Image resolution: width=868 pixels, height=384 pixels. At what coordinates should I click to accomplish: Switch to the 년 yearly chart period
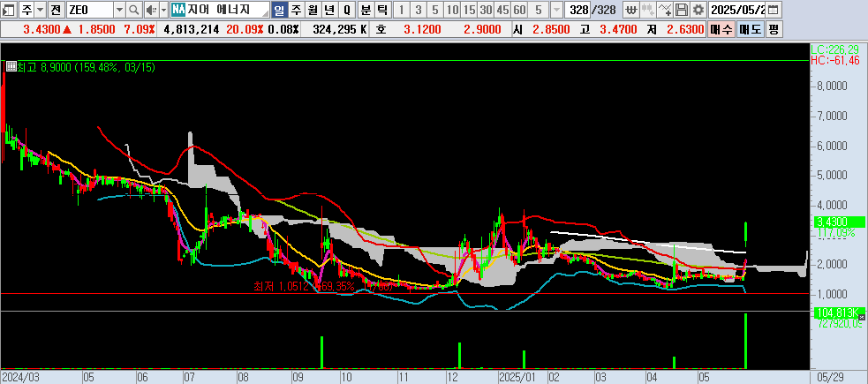[329, 10]
